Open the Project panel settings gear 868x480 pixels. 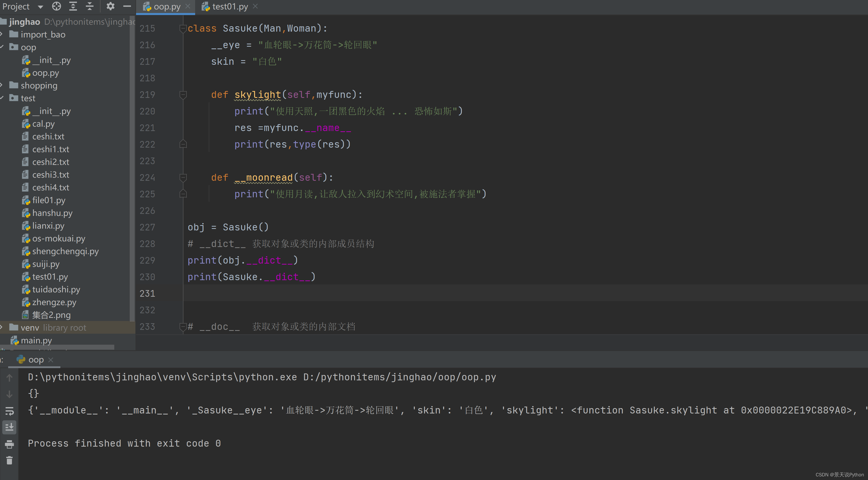[x=111, y=6]
